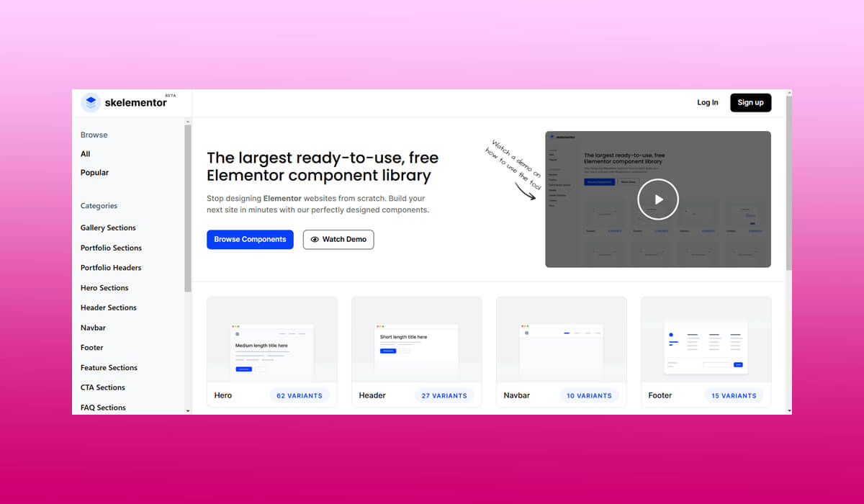Open the Footer category in the sidebar
Image resolution: width=864 pixels, height=504 pixels.
coord(92,348)
